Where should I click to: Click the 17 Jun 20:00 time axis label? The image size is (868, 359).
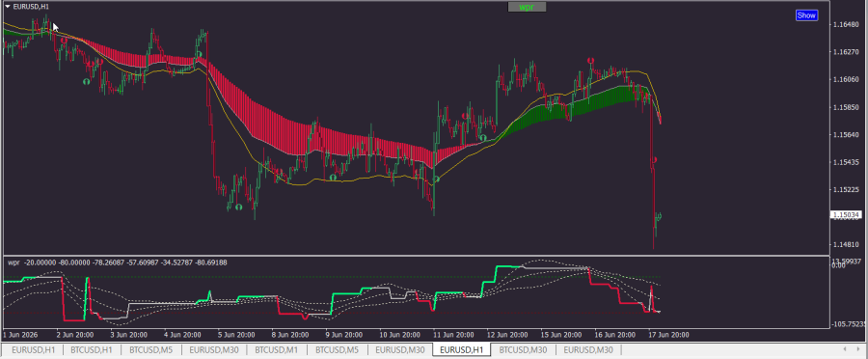668,335
